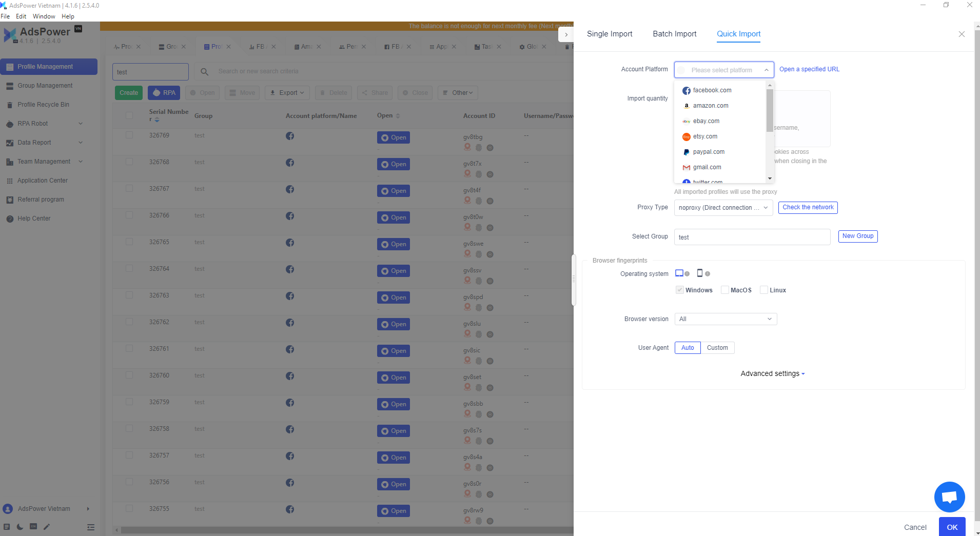Enable the MacOS checkbox
The width and height of the screenshot is (980, 536).
(x=725, y=290)
